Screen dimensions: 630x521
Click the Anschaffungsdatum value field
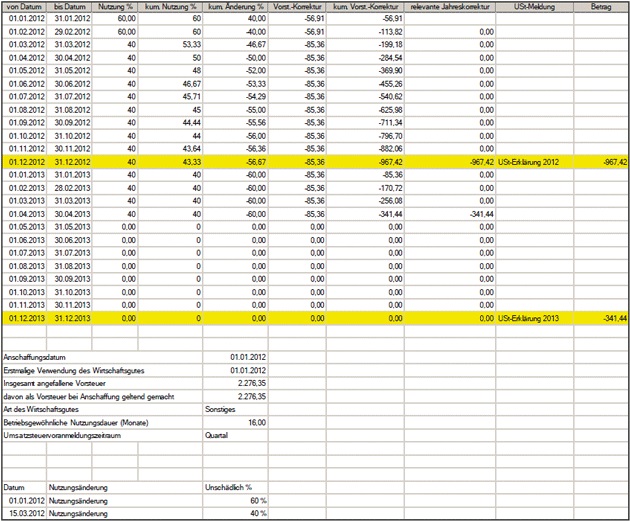click(238, 357)
